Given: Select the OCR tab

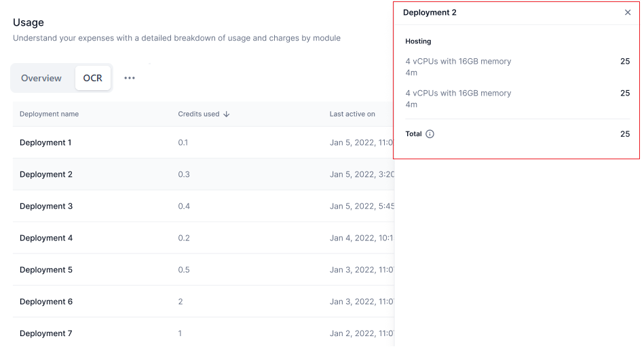Looking at the screenshot, I should (x=93, y=78).
